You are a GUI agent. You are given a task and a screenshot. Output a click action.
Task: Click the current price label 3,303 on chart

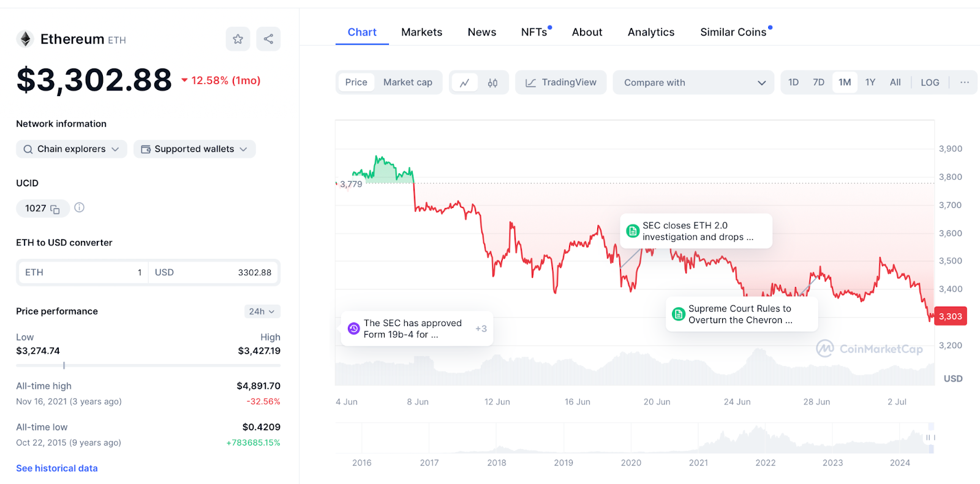click(950, 317)
